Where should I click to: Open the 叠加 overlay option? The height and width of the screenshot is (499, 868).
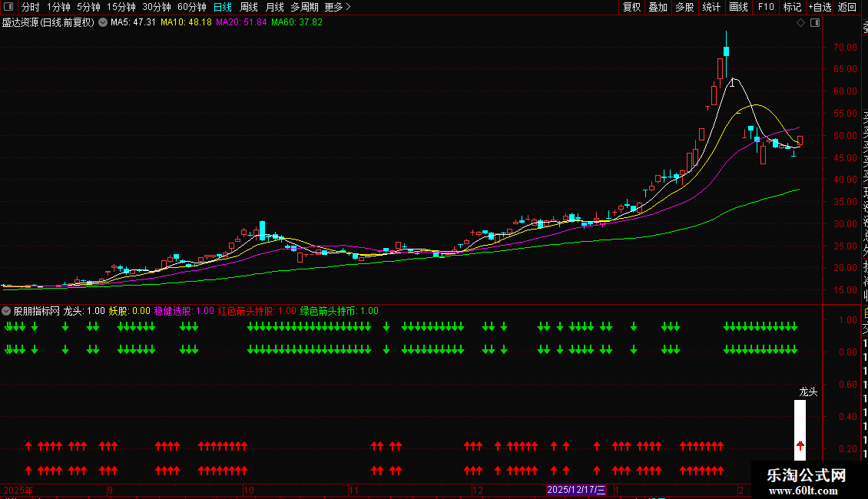pos(658,7)
